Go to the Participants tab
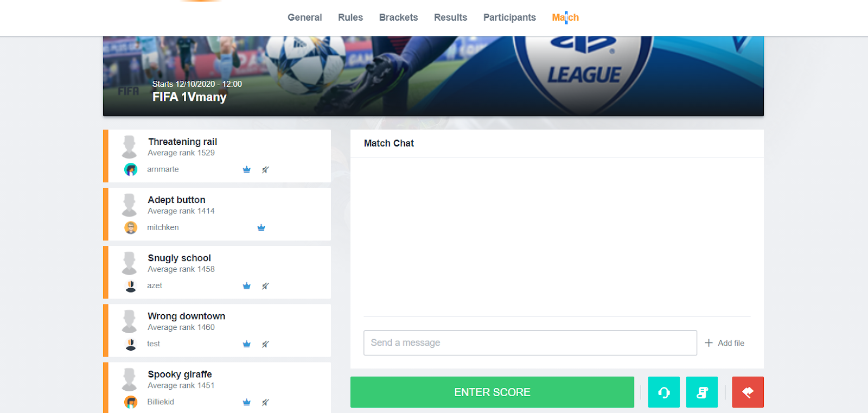Viewport: 868px width, 413px height. (509, 17)
